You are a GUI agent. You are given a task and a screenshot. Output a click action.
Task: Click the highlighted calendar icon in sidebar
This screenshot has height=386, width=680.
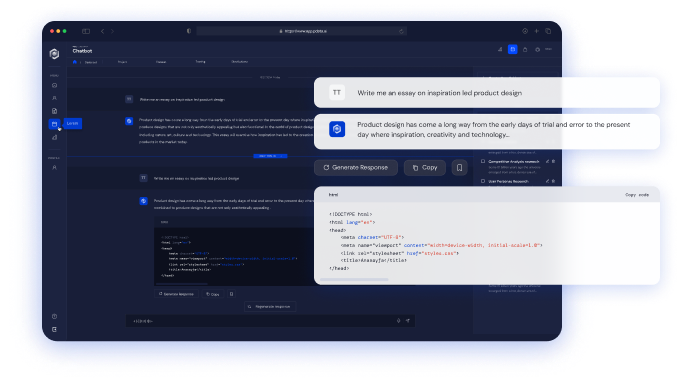tap(54, 124)
